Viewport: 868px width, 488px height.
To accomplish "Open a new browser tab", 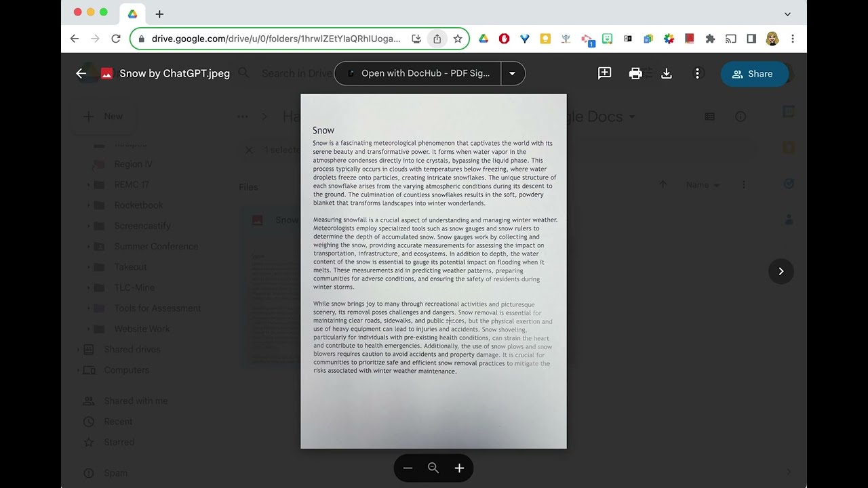I will 159,14.
